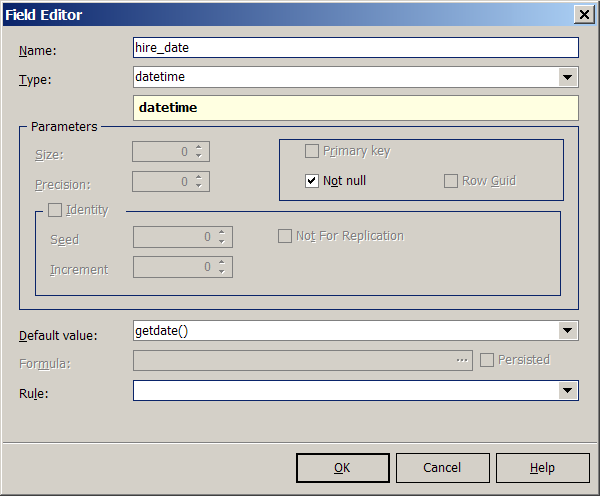This screenshot has width=600, height=496.
Task: Click the Seed spinner arrows
Action: 223,237
